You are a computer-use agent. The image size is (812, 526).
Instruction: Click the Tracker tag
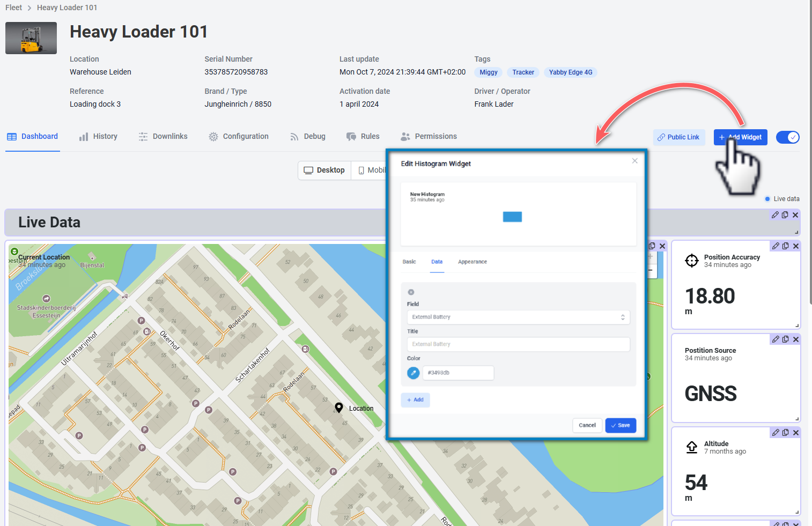click(x=523, y=72)
